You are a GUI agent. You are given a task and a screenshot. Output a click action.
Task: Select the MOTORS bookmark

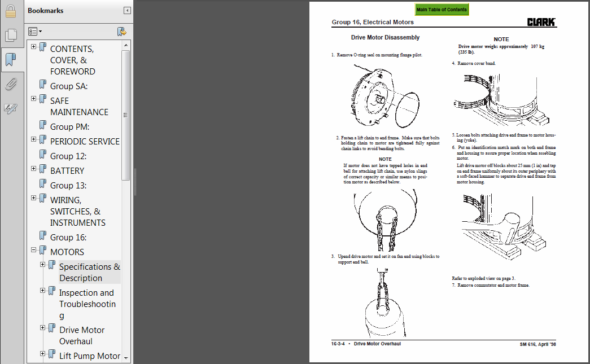[67, 252]
